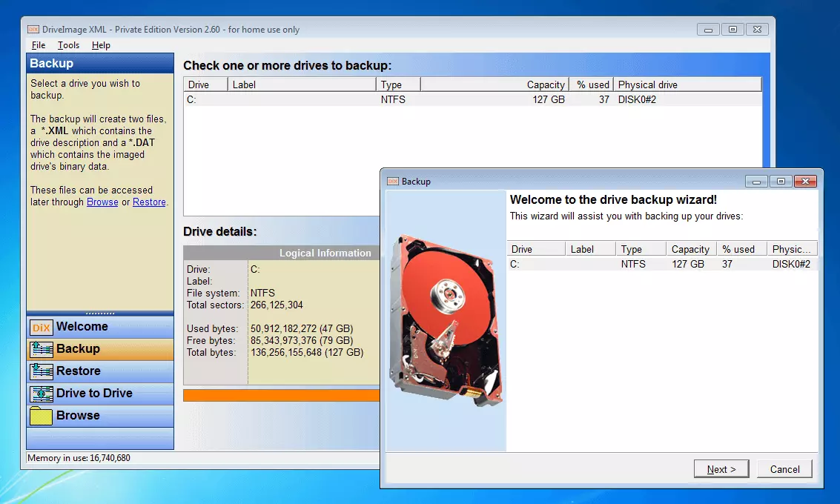Viewport: 840px width, 504px height.
Task: Minimize the Backup wizard window
Action: pos(756,182)
